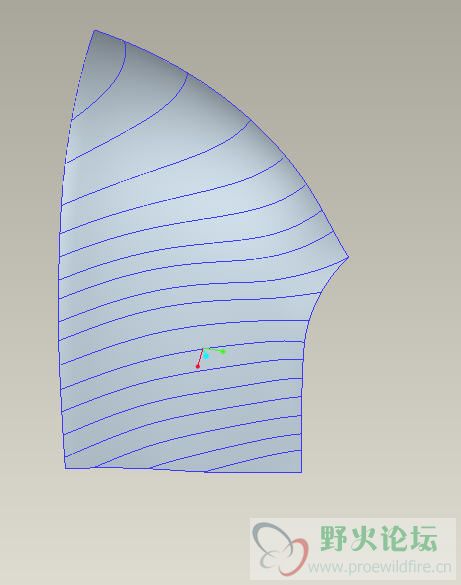
Task: Select the top-left corner vertex of surface
Action: [x=95, y=31]
